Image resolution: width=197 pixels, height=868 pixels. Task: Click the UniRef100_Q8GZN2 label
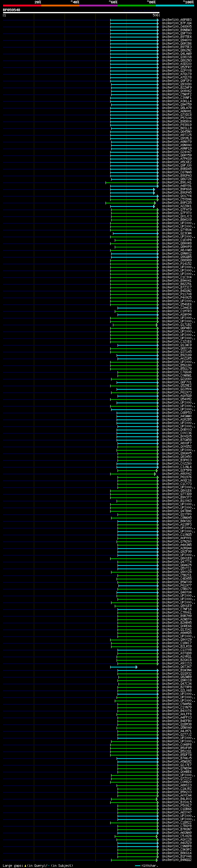pyautogui.click(x=177, y=50)
